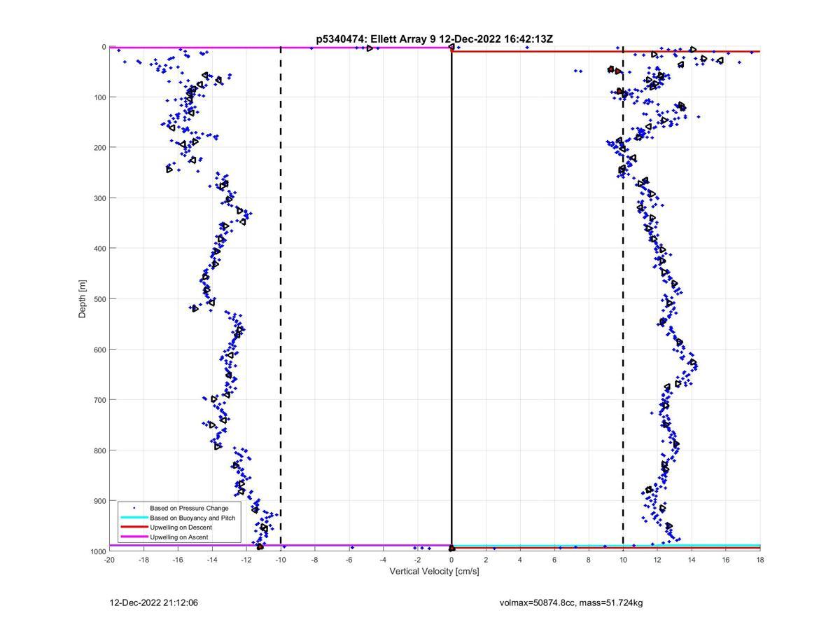Click x-axis tick label '10'
The height and width of the screenshot is (620, 840).
pos(623,560)
